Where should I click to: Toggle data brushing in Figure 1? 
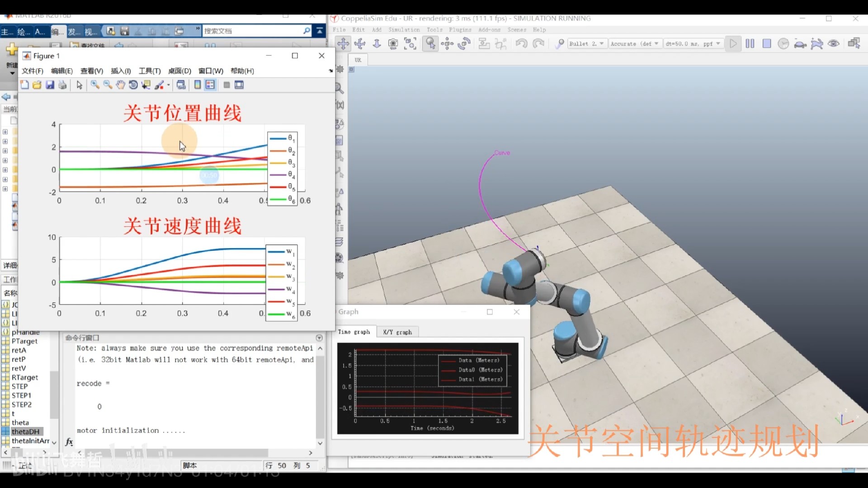click(x=160, y=85)
